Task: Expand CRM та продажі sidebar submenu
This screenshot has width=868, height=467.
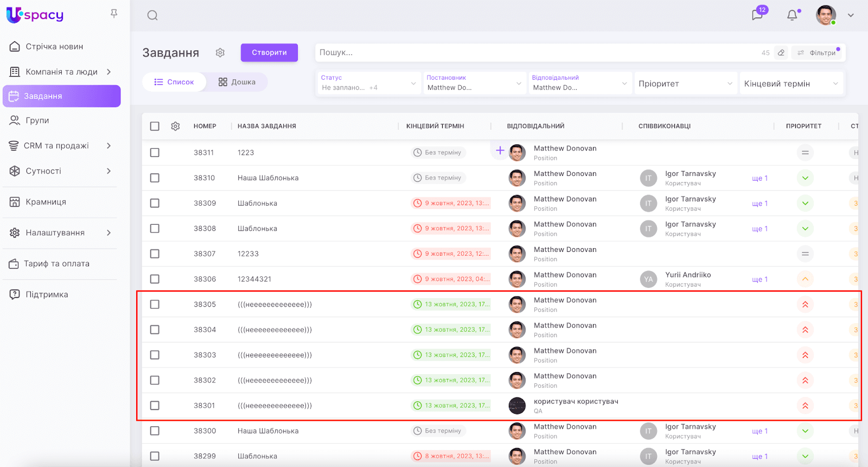Action: point(109,146)
